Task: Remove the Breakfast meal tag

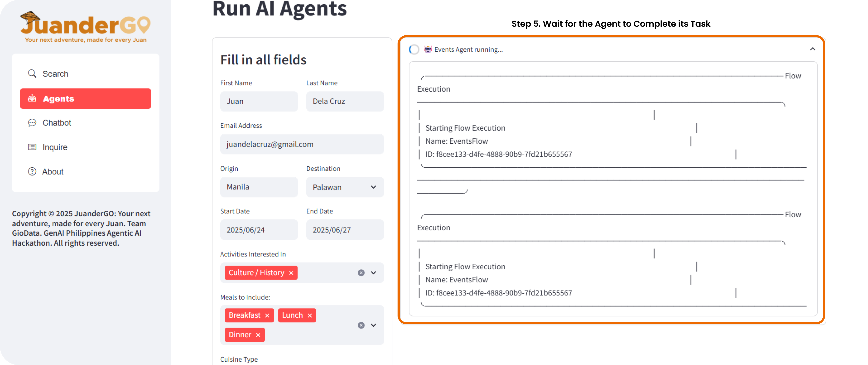Action: point(267,315)
